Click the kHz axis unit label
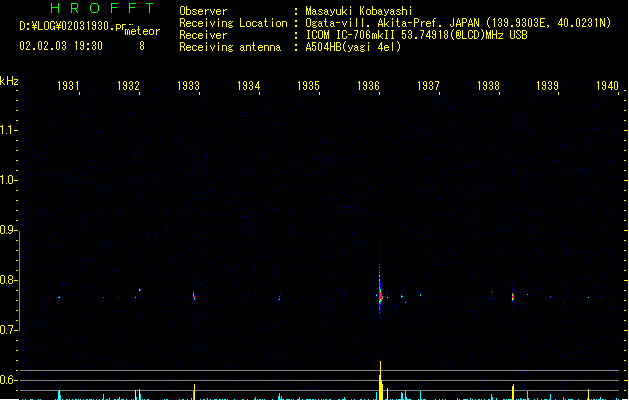 pos(9,81)
